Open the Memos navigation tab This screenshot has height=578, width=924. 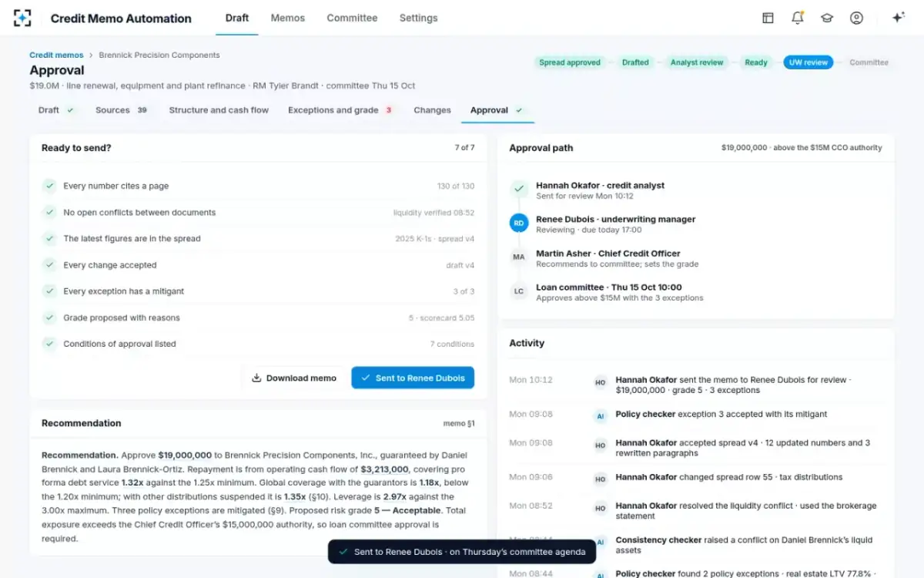point(288,18)
